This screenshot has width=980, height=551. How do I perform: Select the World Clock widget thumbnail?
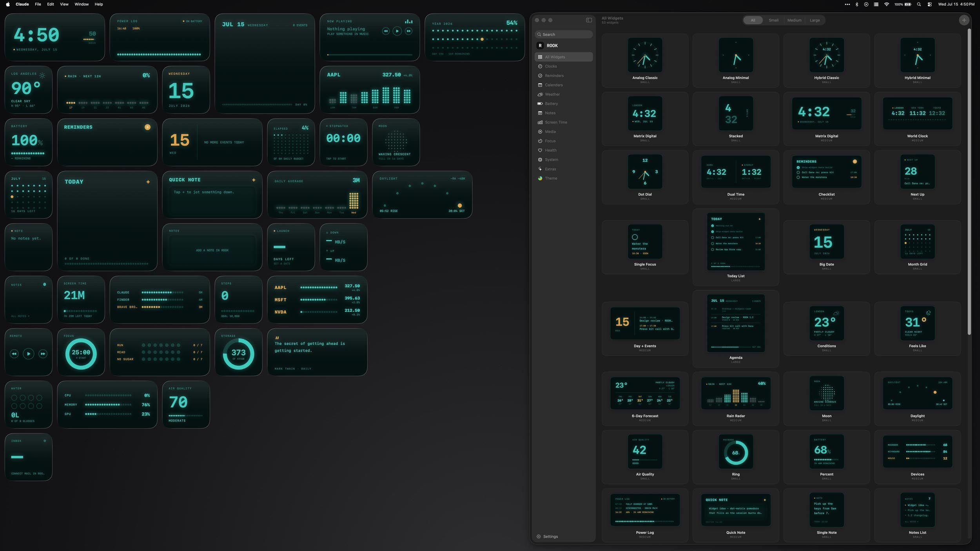(917, 113)
